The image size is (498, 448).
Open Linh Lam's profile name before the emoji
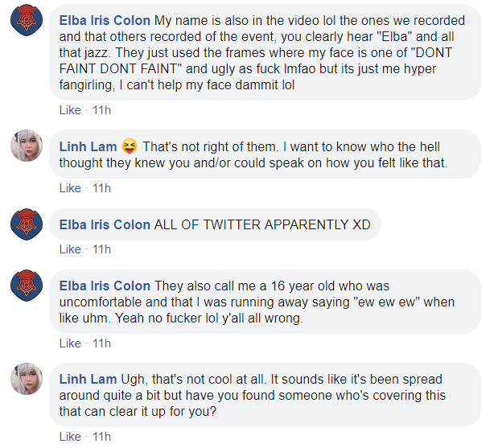(88, 146)
